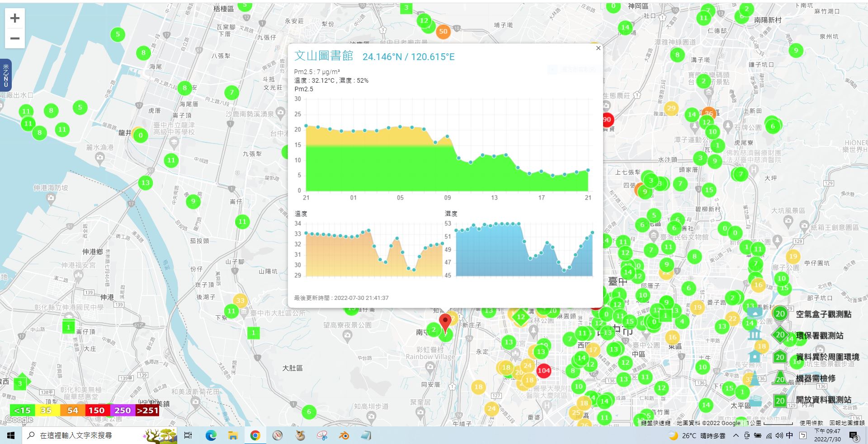Image resolution: width=868 pixels, height=444 pixels.
Task: Click the dark red >251 legend swatch
Action: tap(147, 410)
